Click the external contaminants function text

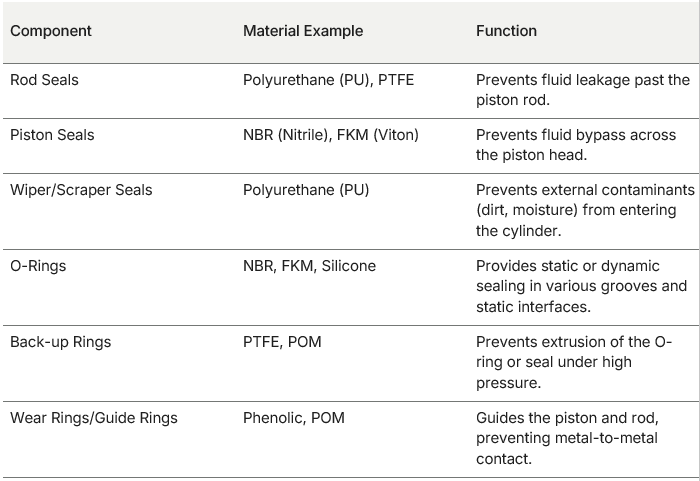pos(584,210)
